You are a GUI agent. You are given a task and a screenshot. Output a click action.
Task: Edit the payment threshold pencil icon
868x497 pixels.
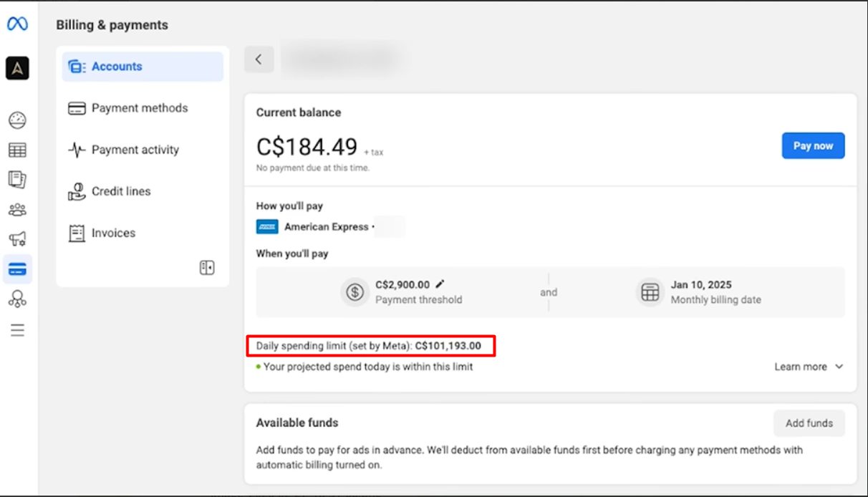pos(440,284)
